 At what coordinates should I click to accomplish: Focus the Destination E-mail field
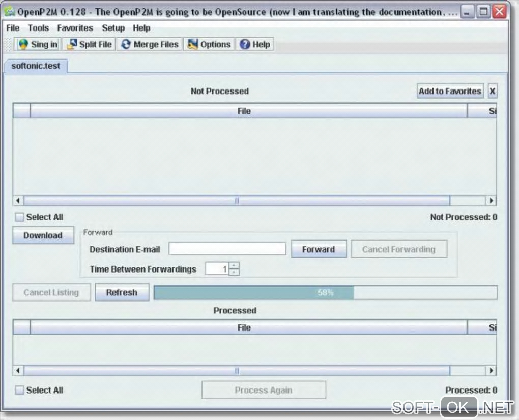tap(227, 249)
